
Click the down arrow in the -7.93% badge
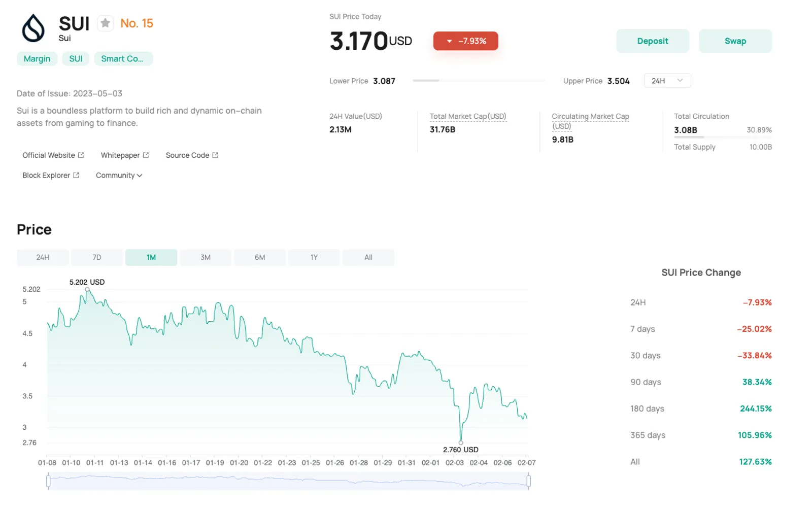tap(449, 41)
